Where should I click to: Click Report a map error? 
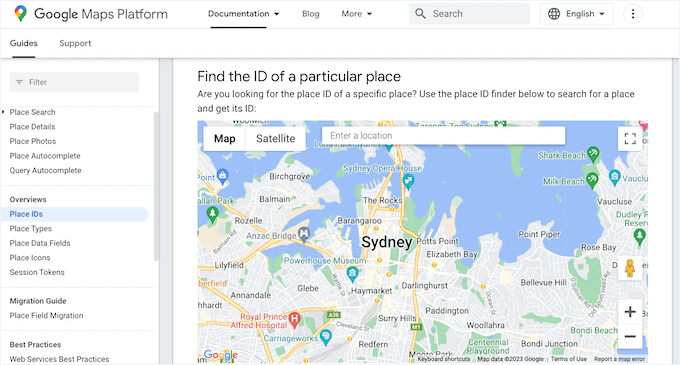point(619,359)
